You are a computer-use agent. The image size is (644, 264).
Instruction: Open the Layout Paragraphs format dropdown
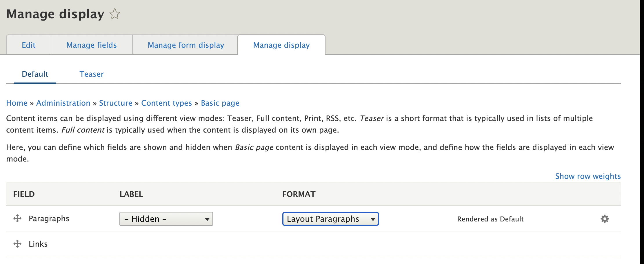coord(330,219)
